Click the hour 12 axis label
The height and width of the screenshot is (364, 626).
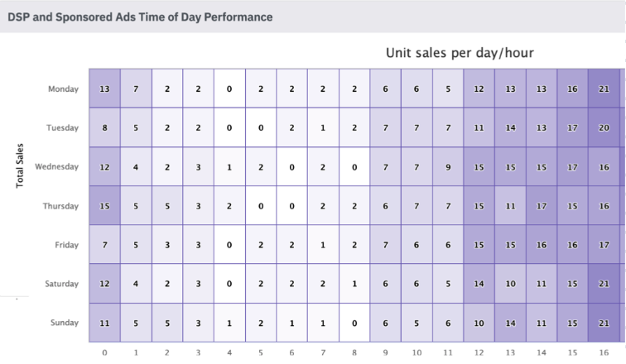[479, 352]
